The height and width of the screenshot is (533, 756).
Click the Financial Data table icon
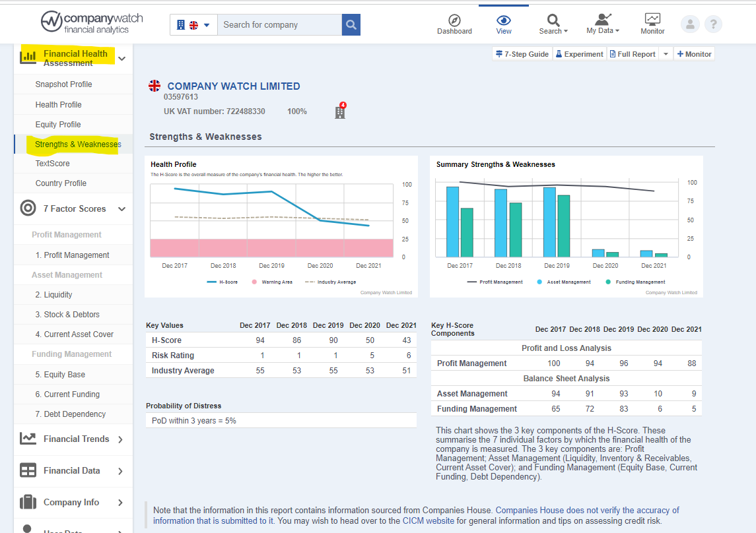[x=28, y=470]
